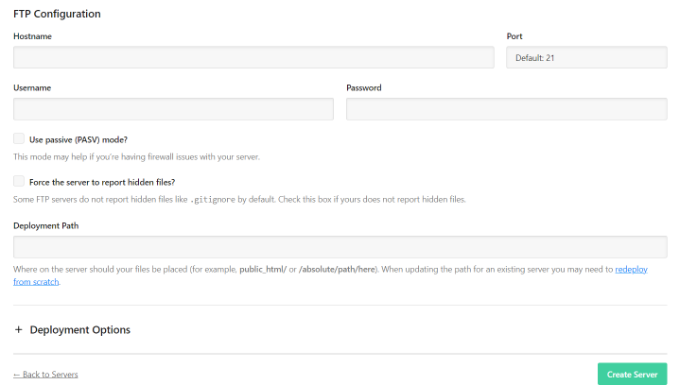680x385 pixels.
Task: Click the Hostname input field
Action: tap(254, 57)
